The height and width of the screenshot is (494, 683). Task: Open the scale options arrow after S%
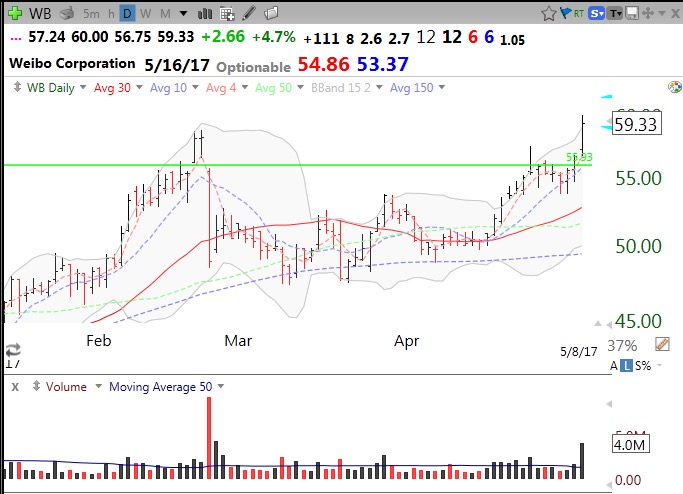[659, 365]
